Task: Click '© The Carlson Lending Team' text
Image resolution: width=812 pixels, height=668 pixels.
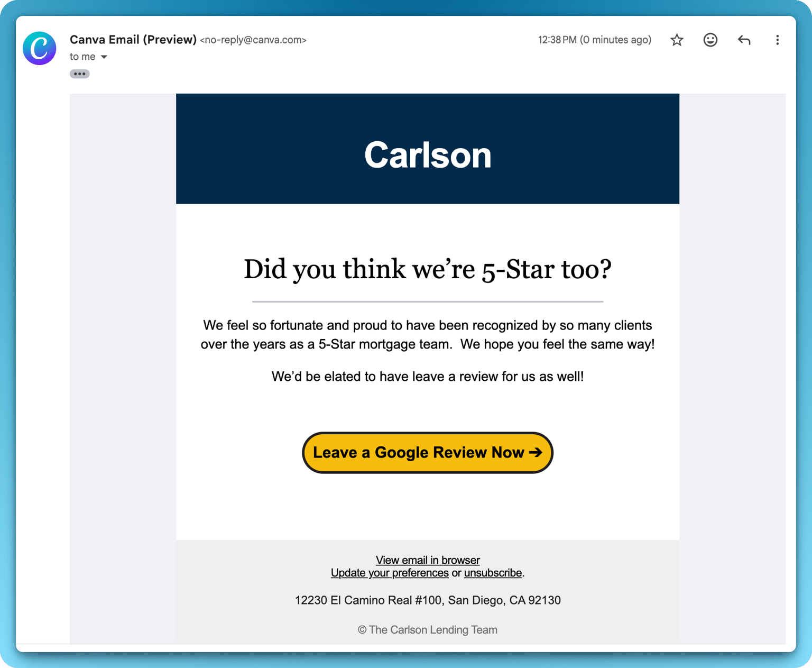Action: pos(428,630)
